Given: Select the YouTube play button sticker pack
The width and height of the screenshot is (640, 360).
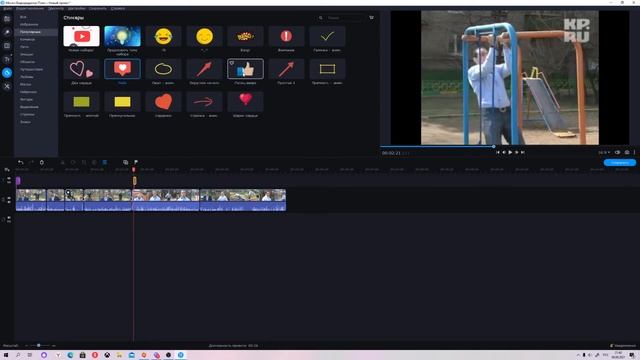Looking at the screenshot, I should click(x=81, y=36).
